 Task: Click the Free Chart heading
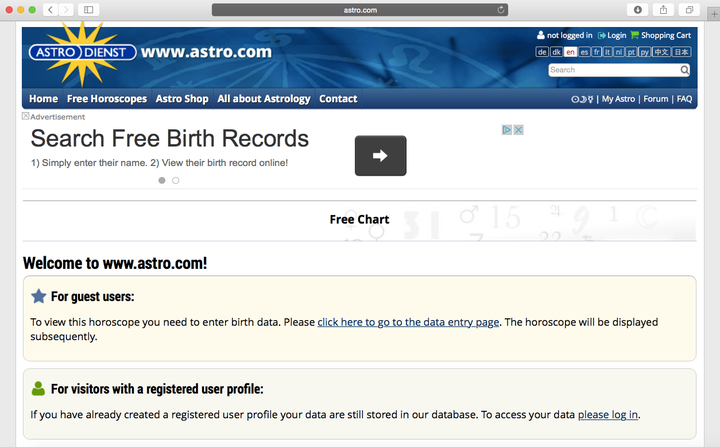coord(359,220)
